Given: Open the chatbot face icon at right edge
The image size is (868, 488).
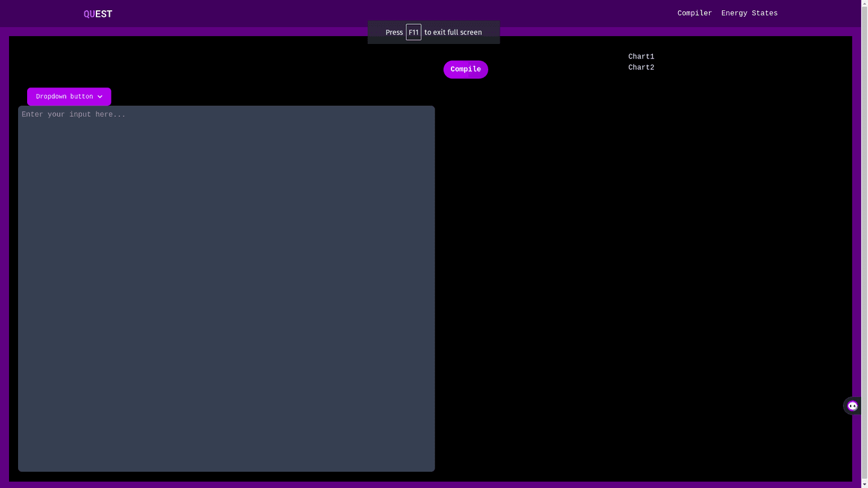Looking at the screenshot, I should click(852, 405).
